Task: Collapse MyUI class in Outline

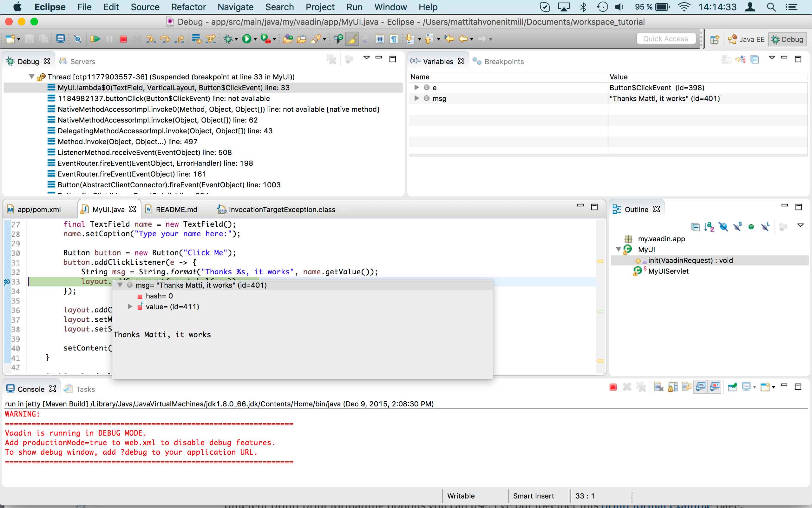Action: point(618,249)
